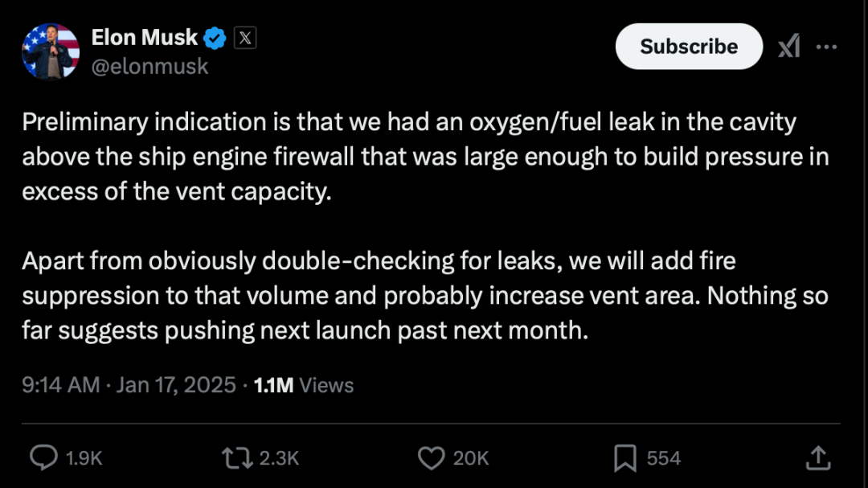Bookmark this post with bookmark icon
The width and height of the screenshot is (868, 488).
625,458
